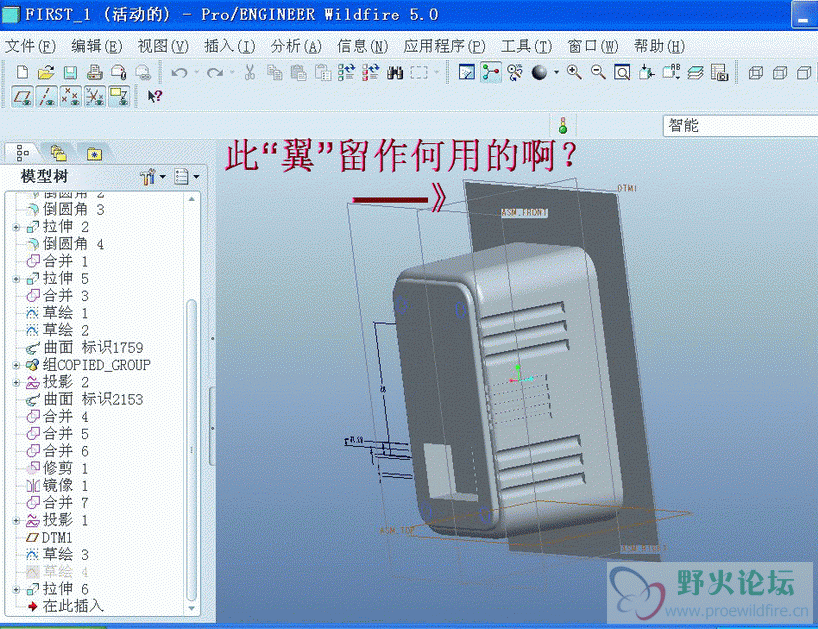Image resolution: width=818 pixels, height=629 pixels.
Task: Expand the 组COPIED_GROUP node
Action: click(x=16, y=365)
